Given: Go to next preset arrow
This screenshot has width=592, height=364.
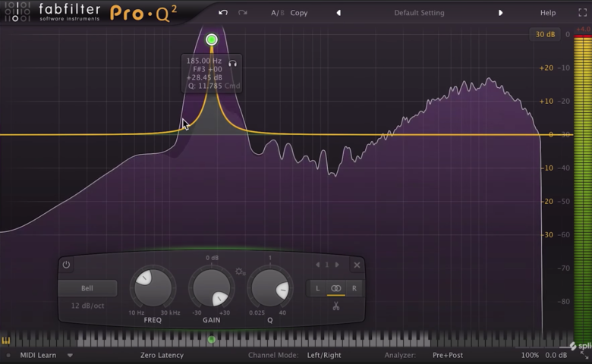Looking at the screenshot, I should 500,13.
